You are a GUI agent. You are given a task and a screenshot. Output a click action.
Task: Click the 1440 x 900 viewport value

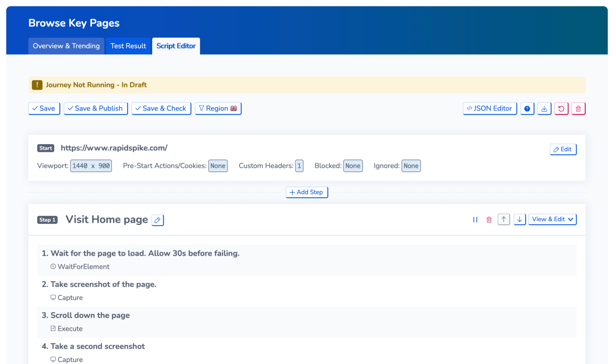pyautogui.click(x=91, y=166)
